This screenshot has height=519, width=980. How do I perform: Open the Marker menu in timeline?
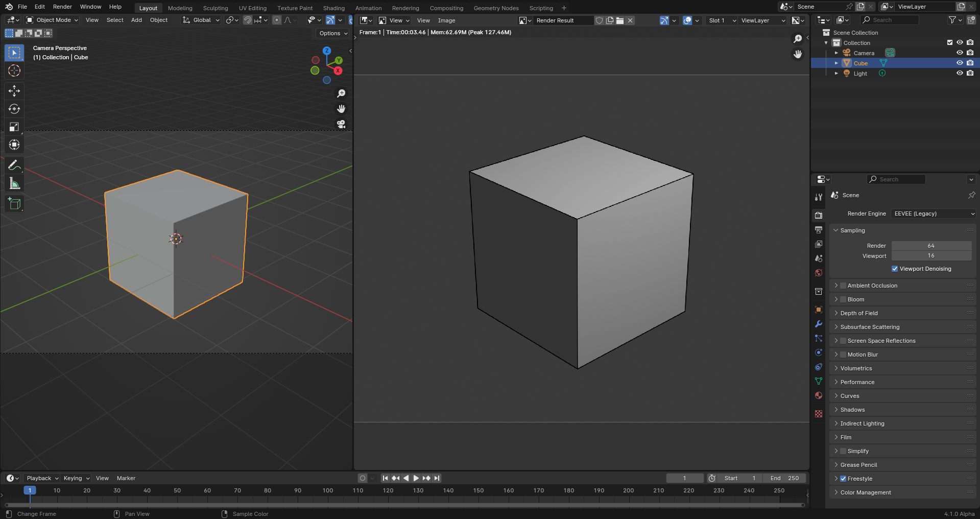126,478
